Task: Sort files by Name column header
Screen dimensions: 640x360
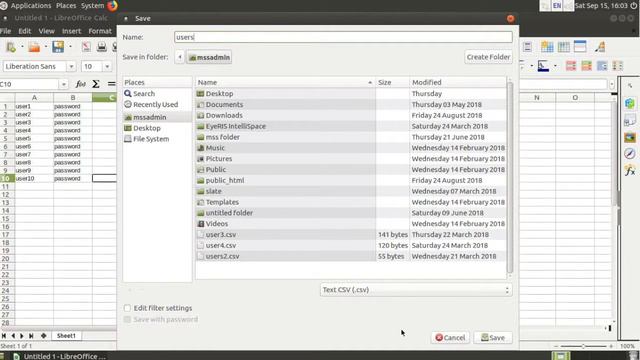Action: (285, 82)
